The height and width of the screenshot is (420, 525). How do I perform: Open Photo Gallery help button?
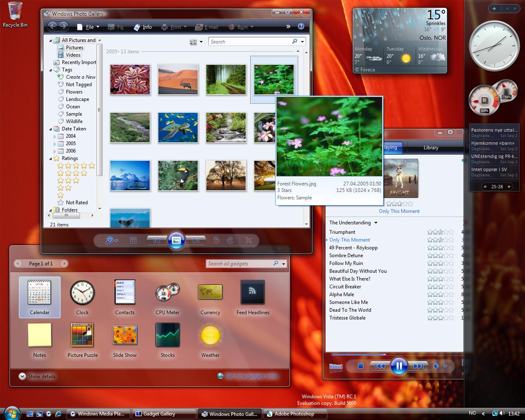(301, 27)
